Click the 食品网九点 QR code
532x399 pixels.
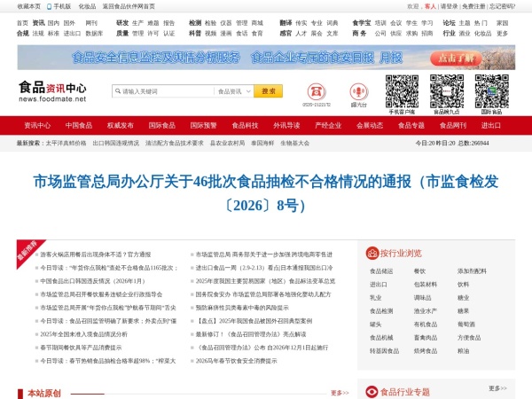coord(446,91)
